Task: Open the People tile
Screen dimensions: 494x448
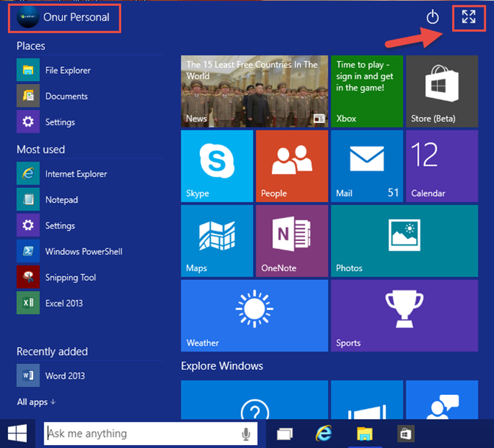Action: click(292, 166)
